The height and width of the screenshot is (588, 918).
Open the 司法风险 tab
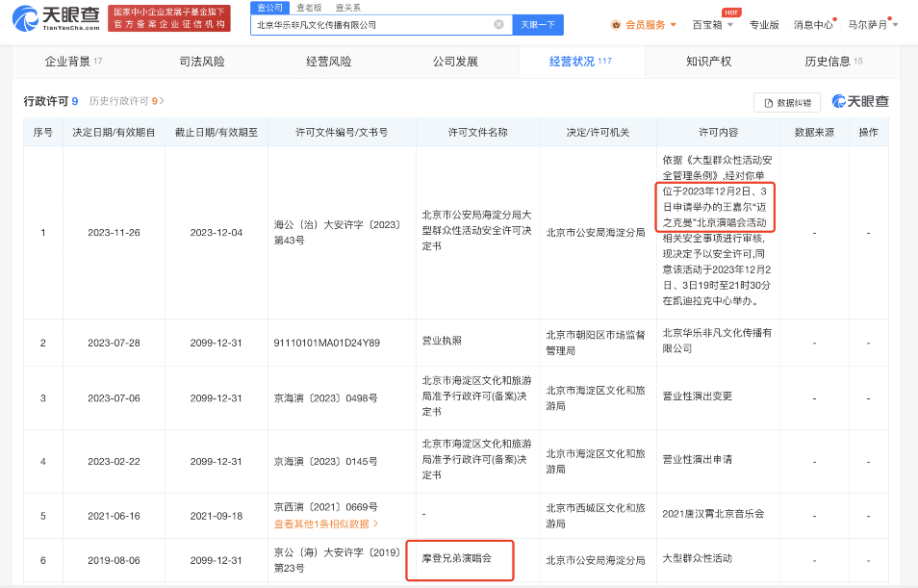click(x=202, y=62)
